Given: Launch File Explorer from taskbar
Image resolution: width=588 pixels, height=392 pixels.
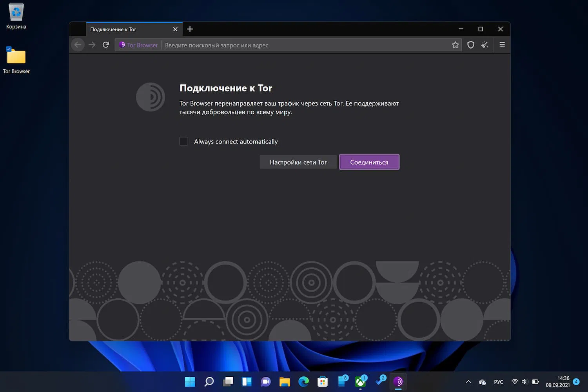Looking at the screenshot, I should 285,382.
